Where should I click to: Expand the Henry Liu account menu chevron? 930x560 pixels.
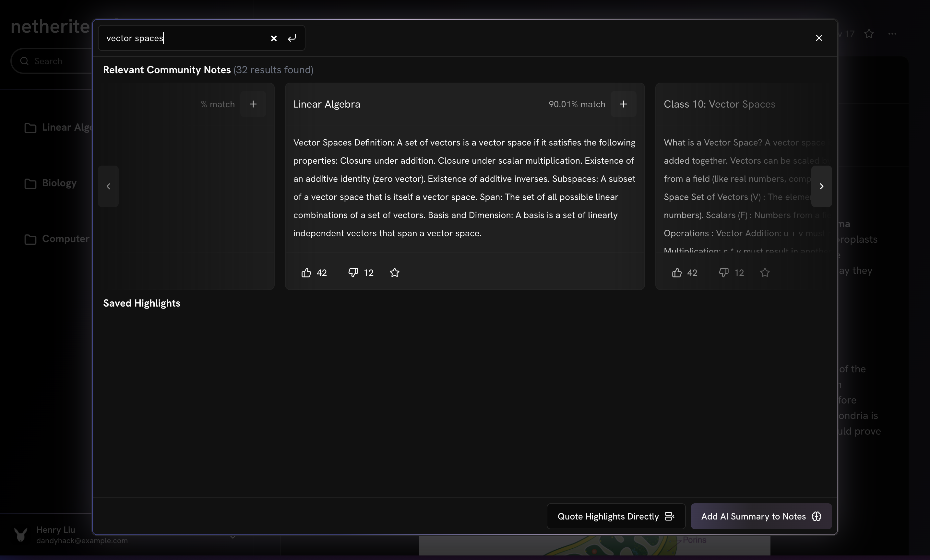[233, 537]
